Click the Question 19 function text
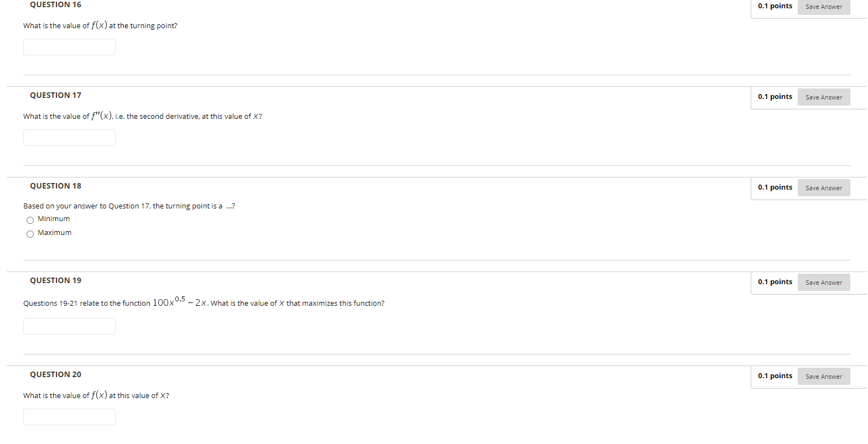This screenshot has width=868, height=444. click(180, 302)
